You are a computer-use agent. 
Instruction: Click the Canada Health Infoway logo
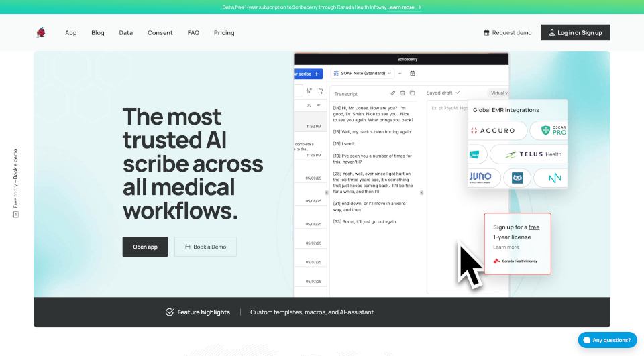click(515, 261)
